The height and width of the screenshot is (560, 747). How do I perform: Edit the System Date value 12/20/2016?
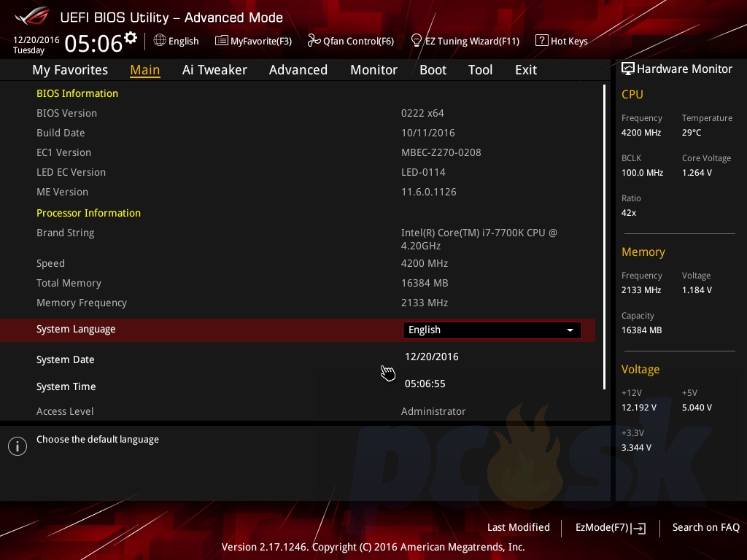point(432,357)
